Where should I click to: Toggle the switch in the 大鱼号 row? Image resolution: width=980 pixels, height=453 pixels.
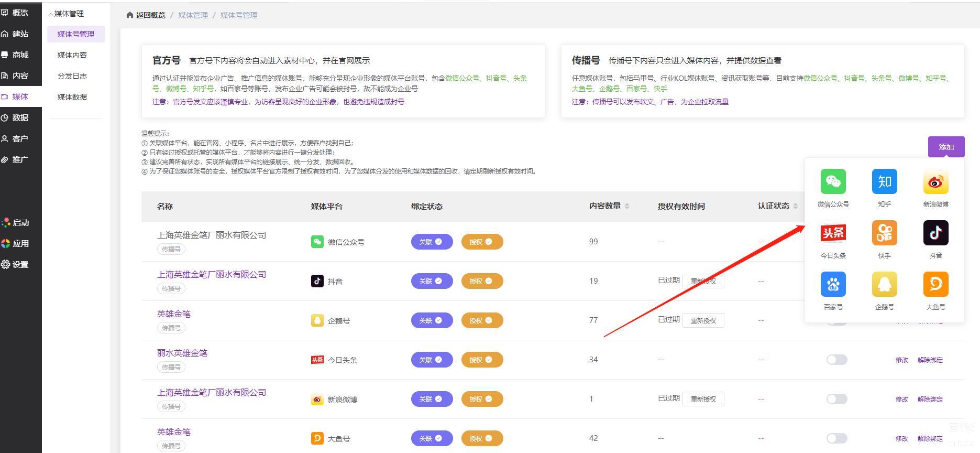click(836, 438)
